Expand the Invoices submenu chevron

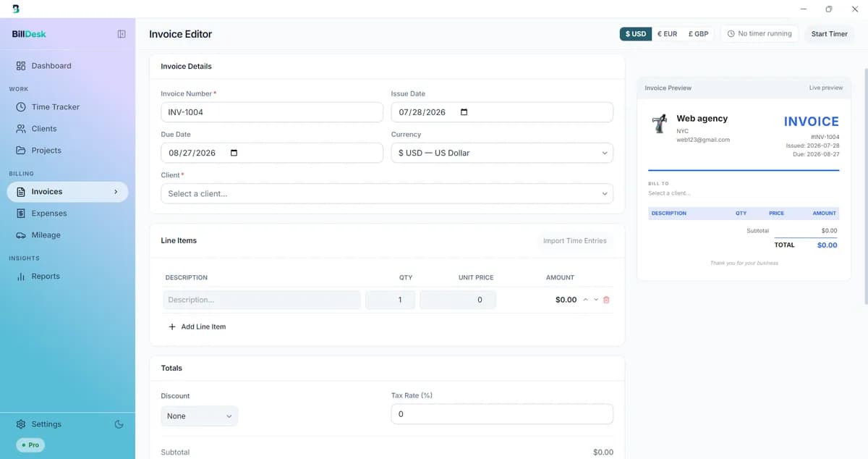tap(116, 192)
